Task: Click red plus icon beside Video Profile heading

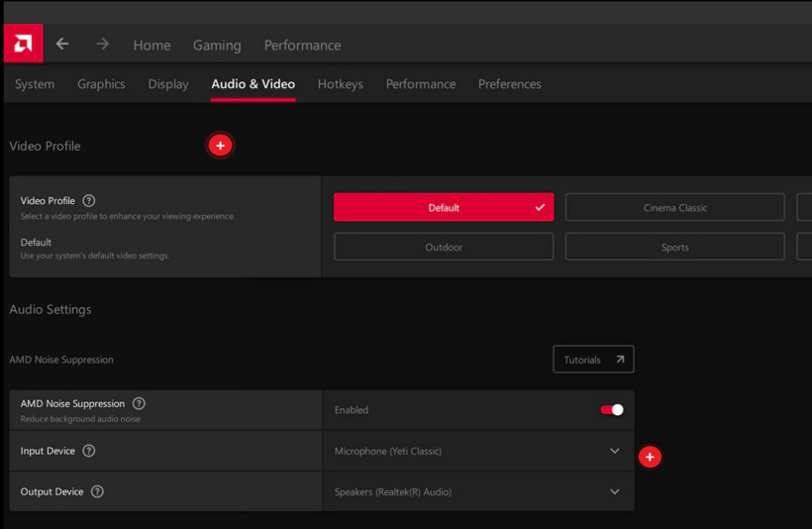Action: (x=220, y=146)
